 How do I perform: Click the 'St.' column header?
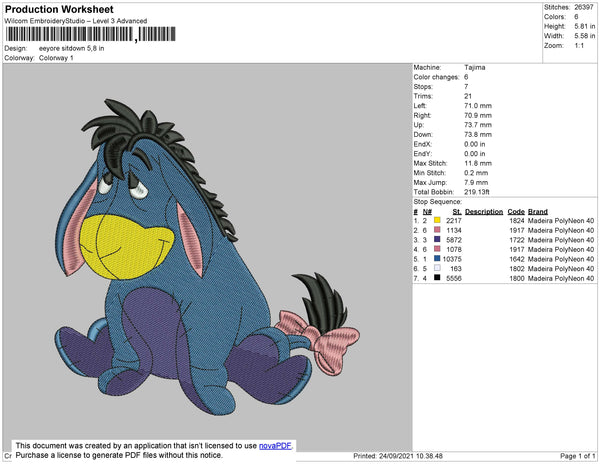[x=457, y=212]
